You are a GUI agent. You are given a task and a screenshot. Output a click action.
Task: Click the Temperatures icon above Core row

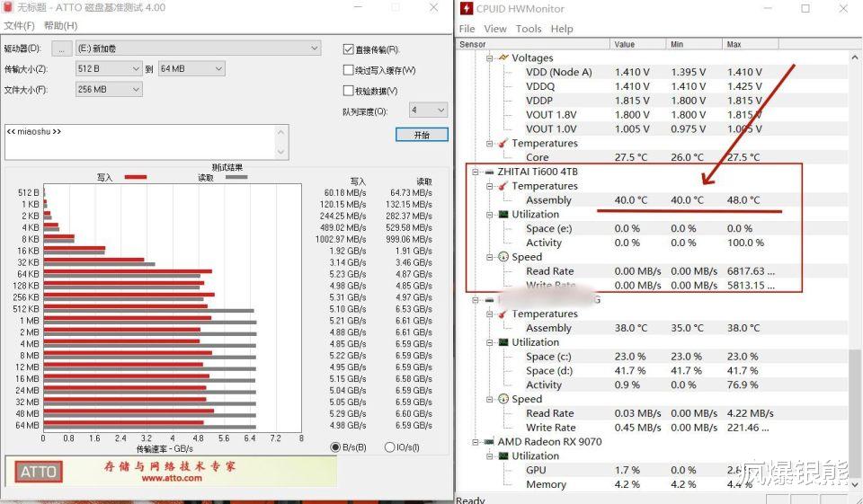(x=503, y=143)
